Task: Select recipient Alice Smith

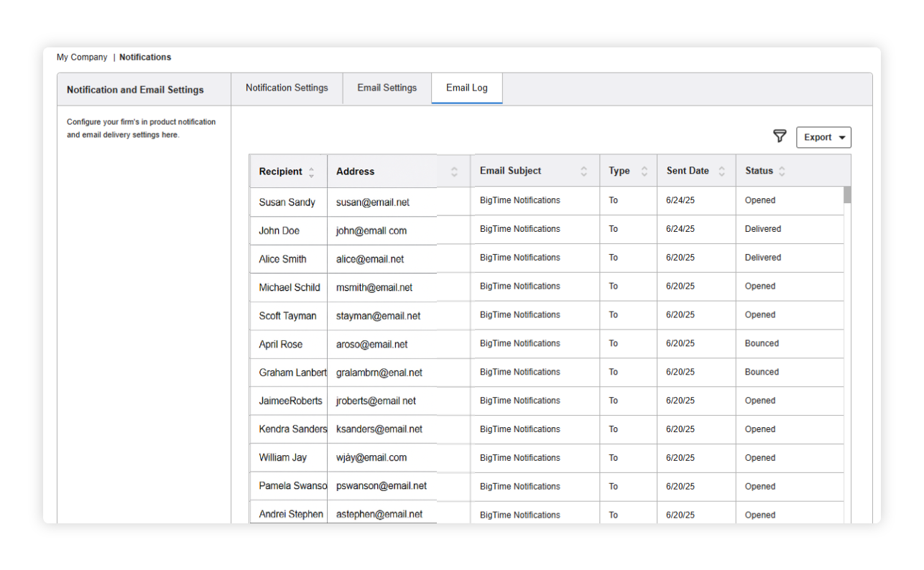Action: [282, 259]
